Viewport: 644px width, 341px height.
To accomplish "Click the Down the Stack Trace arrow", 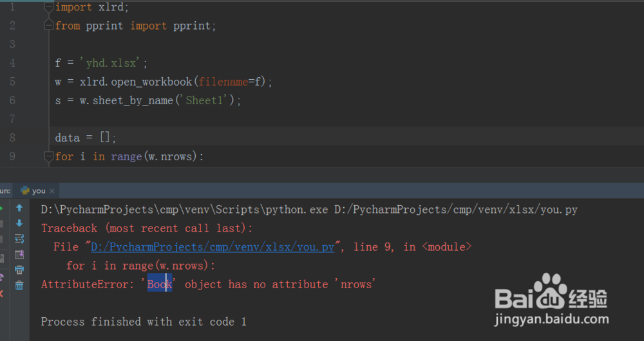I will 19,223.
